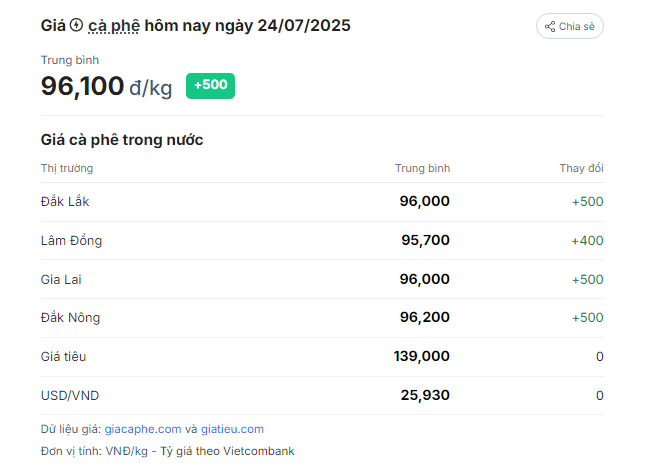Click the dotted-underlined cà phê term in title
Screen dimensions: 670x476
[114, 26]
